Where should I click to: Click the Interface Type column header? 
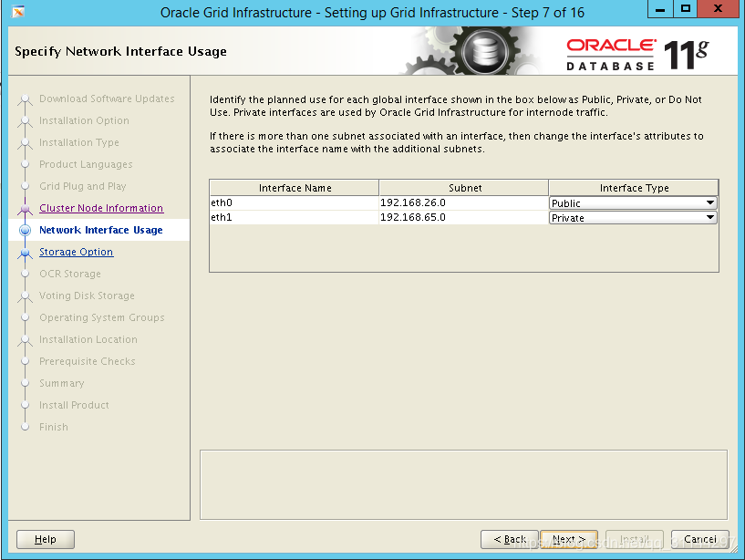(x=634, y=188)
